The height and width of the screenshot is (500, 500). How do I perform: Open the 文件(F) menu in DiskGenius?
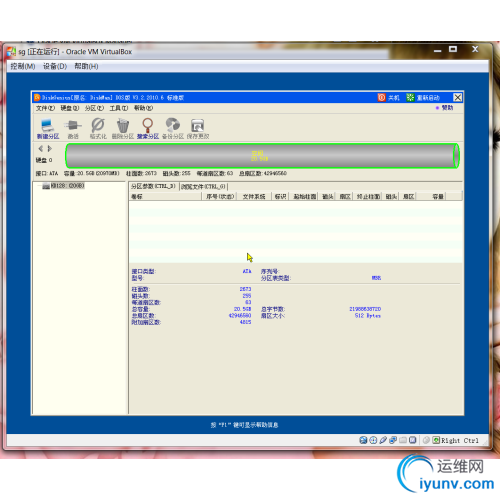[x=45, y=108]
